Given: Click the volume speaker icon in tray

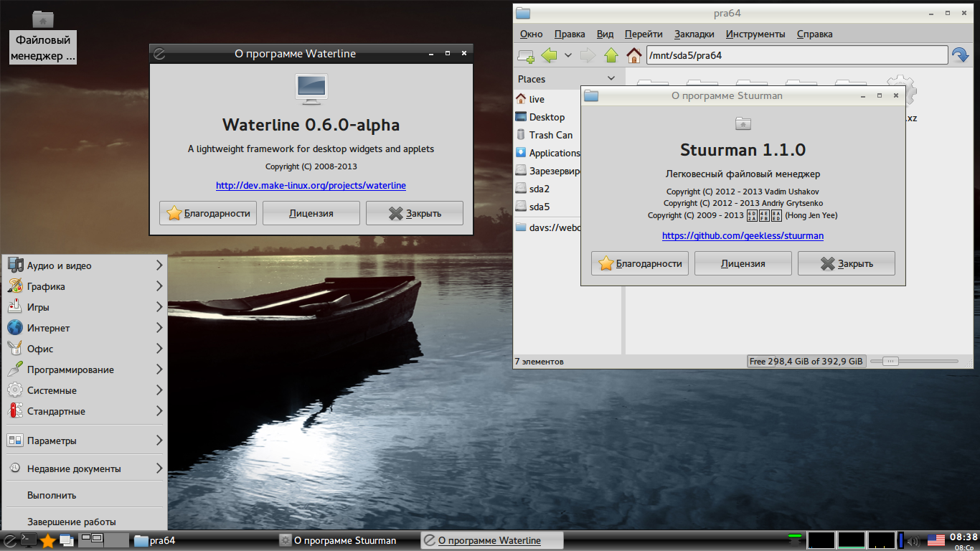Looking at the screenshot, I should point(913,540).
